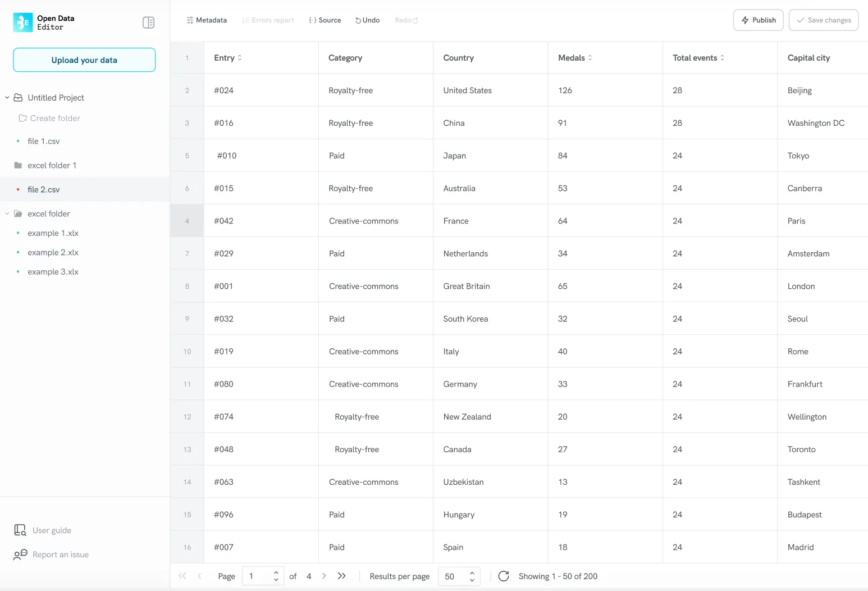Image resolution: width=868 pixels, height=591 pixels.
Task: Click Report an issue
Action: pyautogui.click(x=60, y=554)
